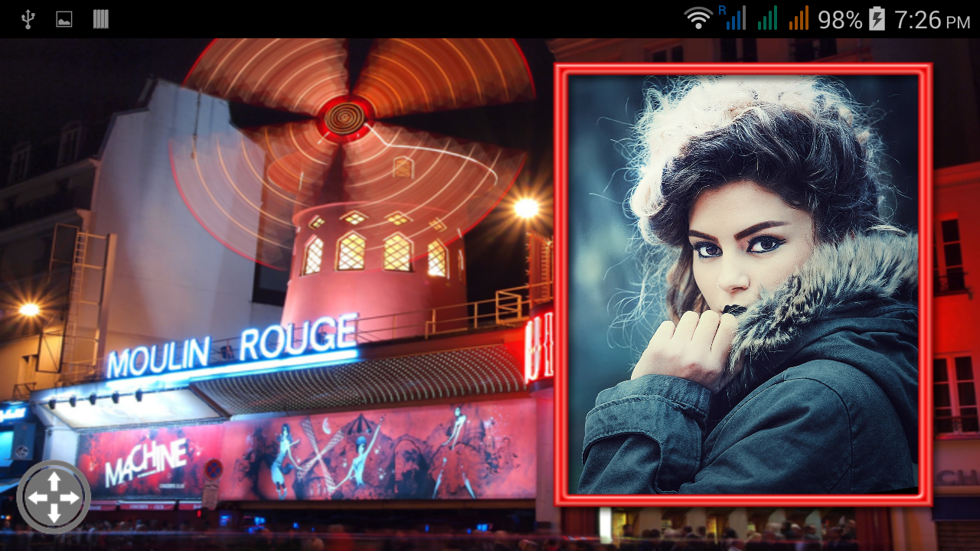Tap the 98% battery percentage text
This screenshot has width=980, height=551.
pos(840,20)
